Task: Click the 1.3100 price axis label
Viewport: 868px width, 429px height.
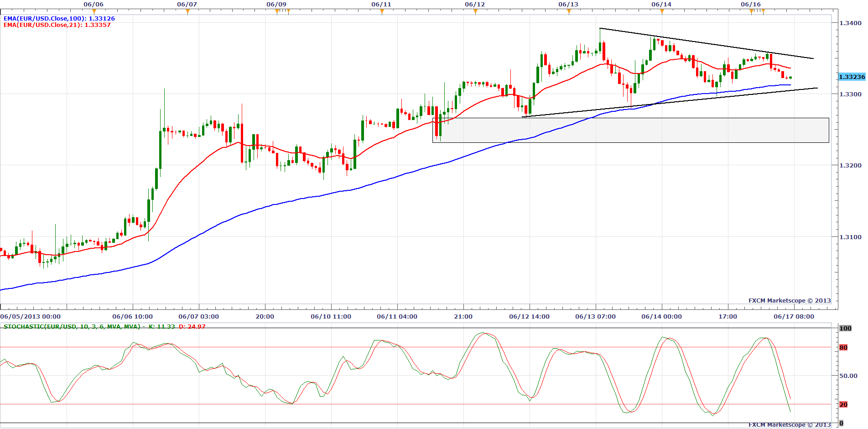Action: (850, 237)
